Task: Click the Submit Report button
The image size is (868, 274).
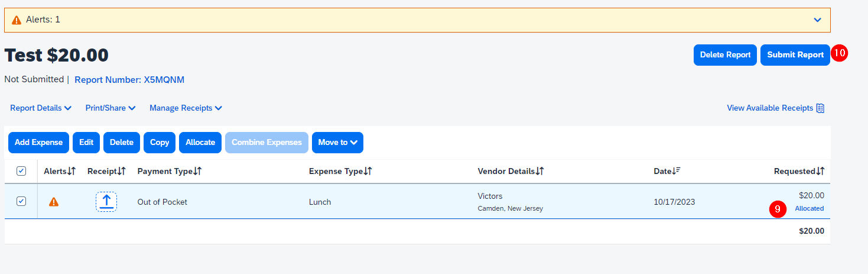Action: tap(795, 55)
